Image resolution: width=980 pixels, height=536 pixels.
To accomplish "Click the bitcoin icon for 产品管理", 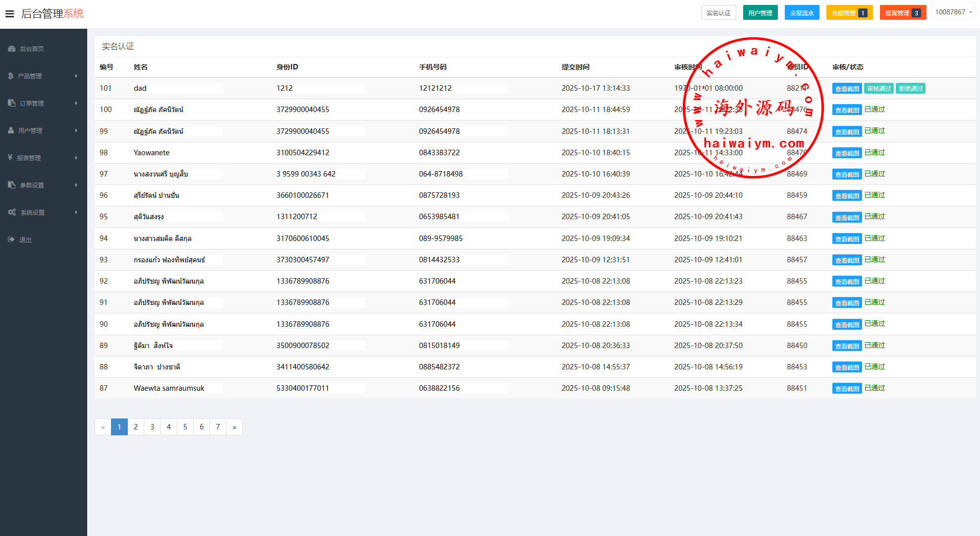I will (11, 76).
